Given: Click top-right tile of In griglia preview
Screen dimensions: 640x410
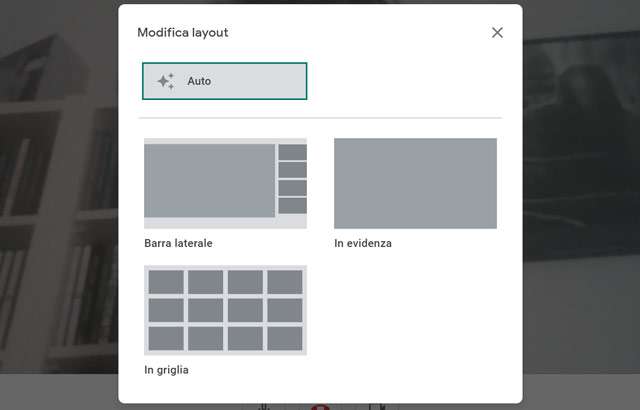Looking at the screenshot, I should [x=285, y=282].
